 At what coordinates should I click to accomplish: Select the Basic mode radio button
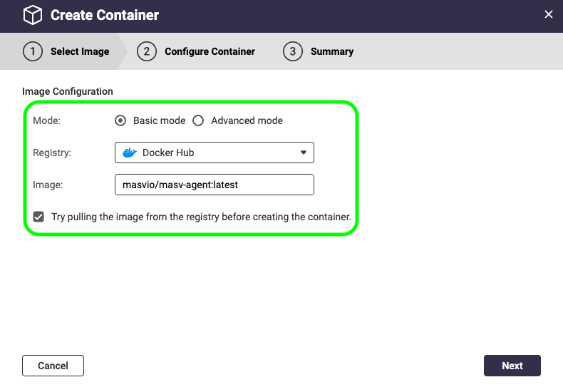120,120
